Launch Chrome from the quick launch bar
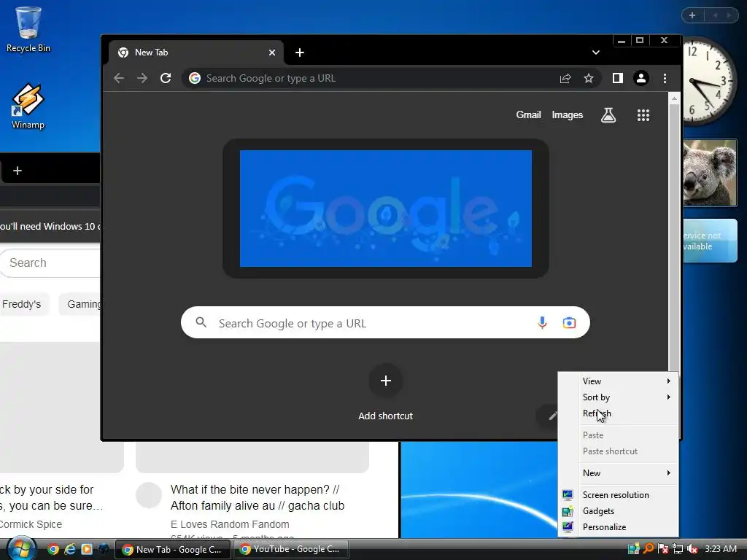 pos(53,550)
